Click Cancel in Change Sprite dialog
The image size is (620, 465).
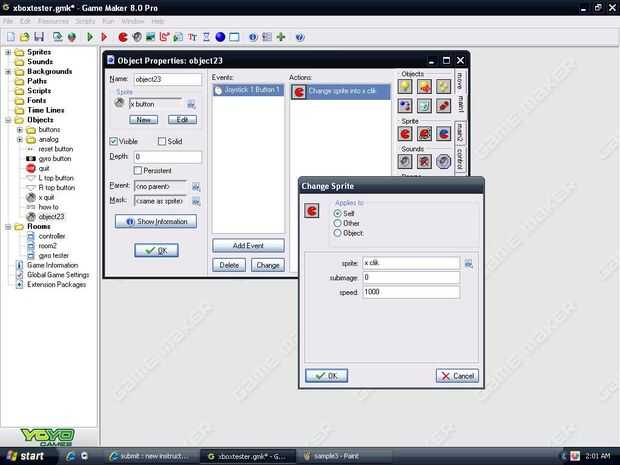coord(457,376)
